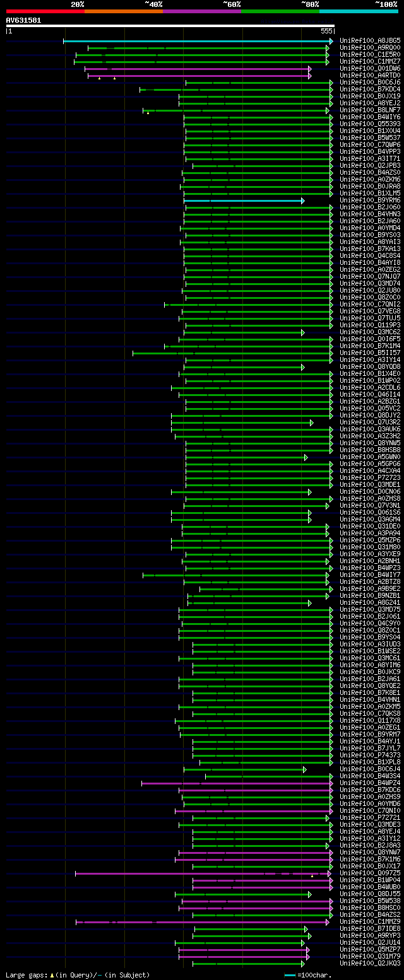Click the cyan ~100% identity legend segment

(x=359, y=11)
